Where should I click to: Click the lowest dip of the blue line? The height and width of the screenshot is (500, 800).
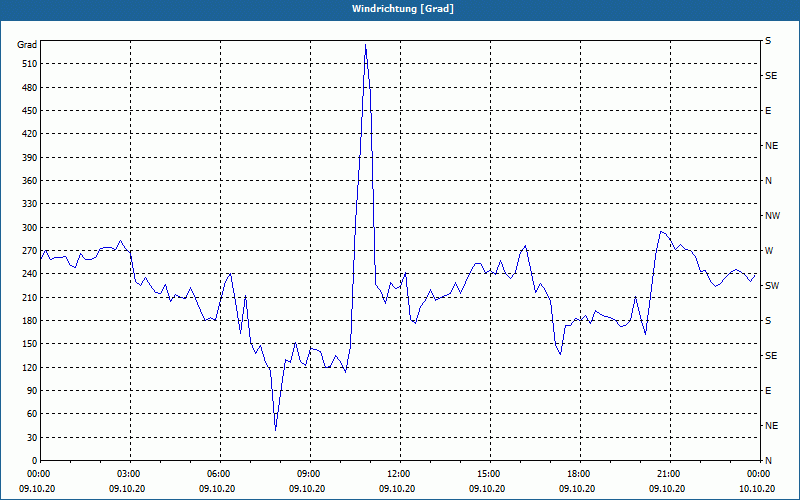pyautogui.click(x=276, y=430)
